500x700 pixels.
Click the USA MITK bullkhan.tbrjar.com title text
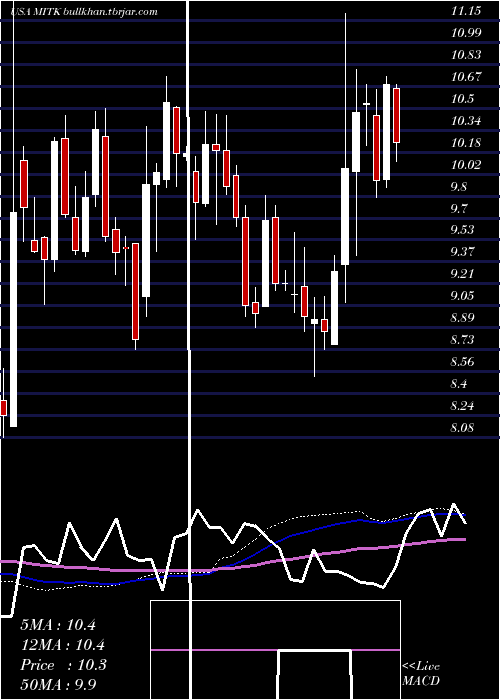(x=84, y=12)
